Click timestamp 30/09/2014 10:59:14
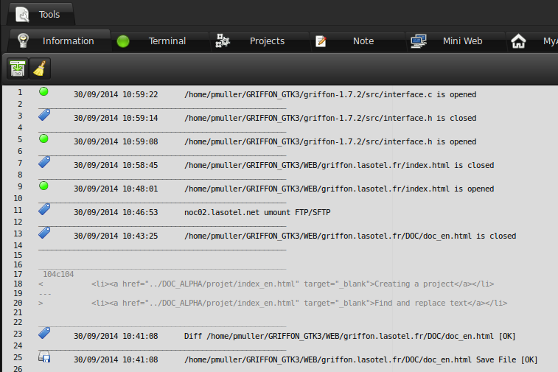Image resolution: width=558 pixels, height=372 pixels. (116, 118)
